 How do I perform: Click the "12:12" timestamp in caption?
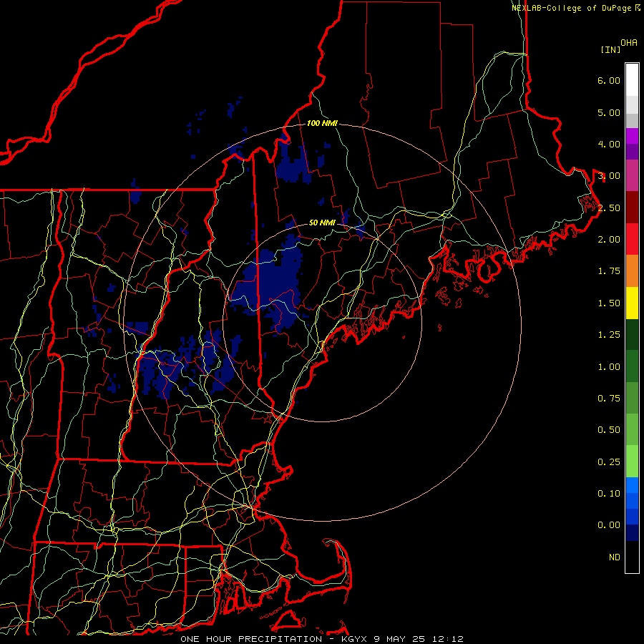(x=448, y=639)
